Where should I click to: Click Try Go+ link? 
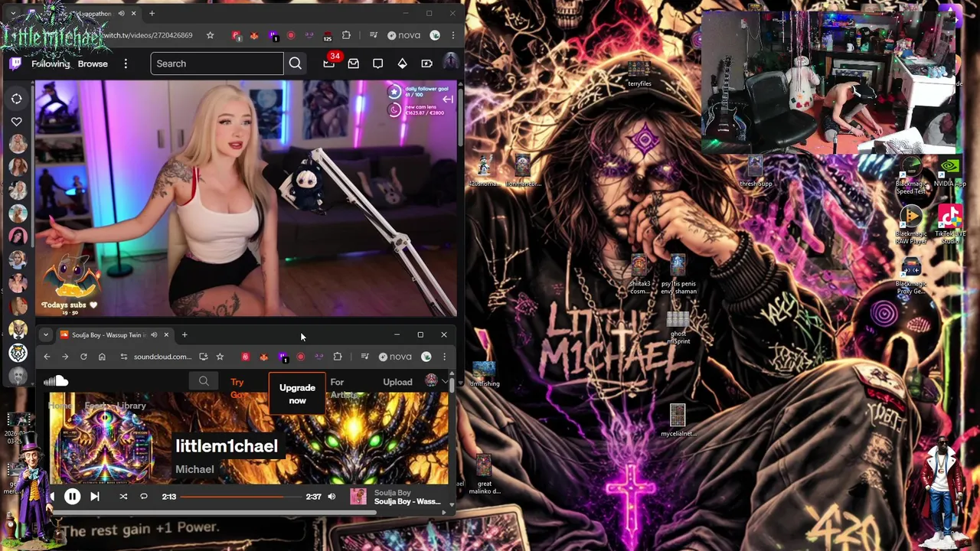pos(237,388)
